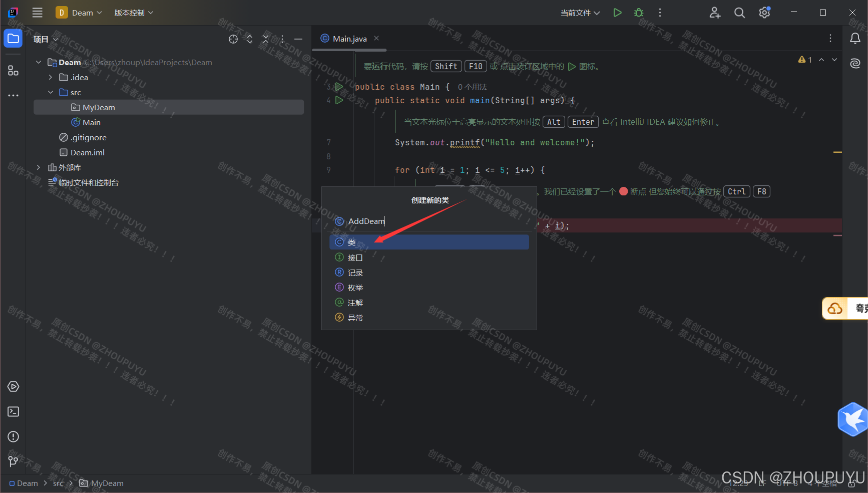Click src in the bottom breadcrumb
This screenshot has height=493, width=868.
pos(58,483)
